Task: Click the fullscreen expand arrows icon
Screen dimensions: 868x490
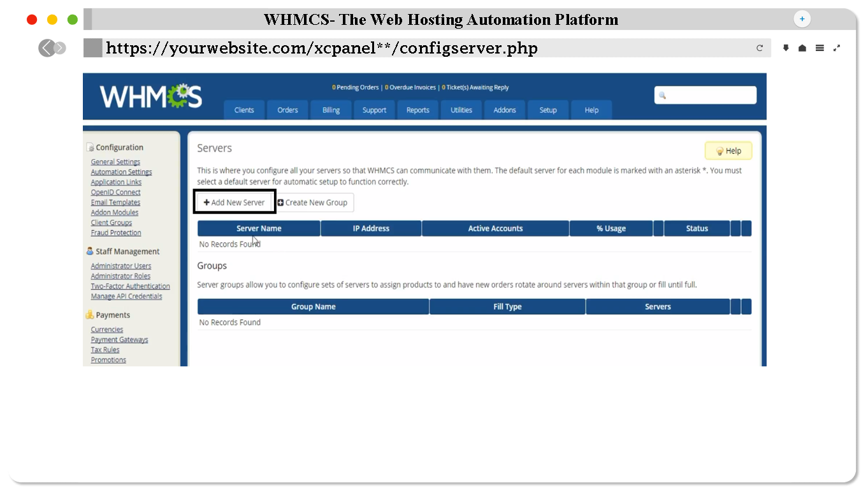Action: click(837, 48)
